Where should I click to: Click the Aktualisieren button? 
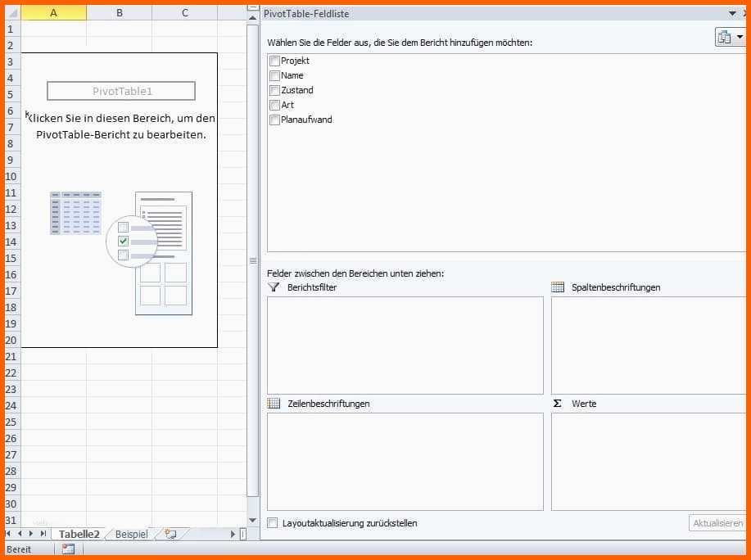point(717,523)
